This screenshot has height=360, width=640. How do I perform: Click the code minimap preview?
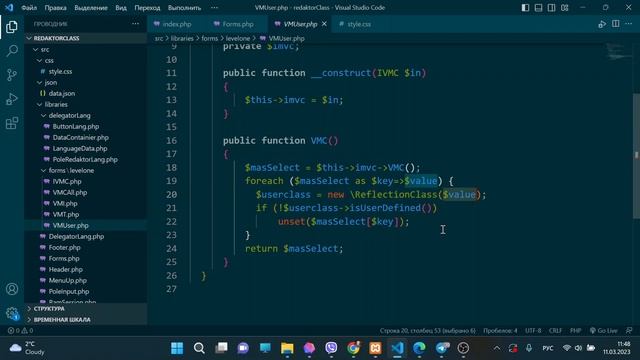click(618, 52)
